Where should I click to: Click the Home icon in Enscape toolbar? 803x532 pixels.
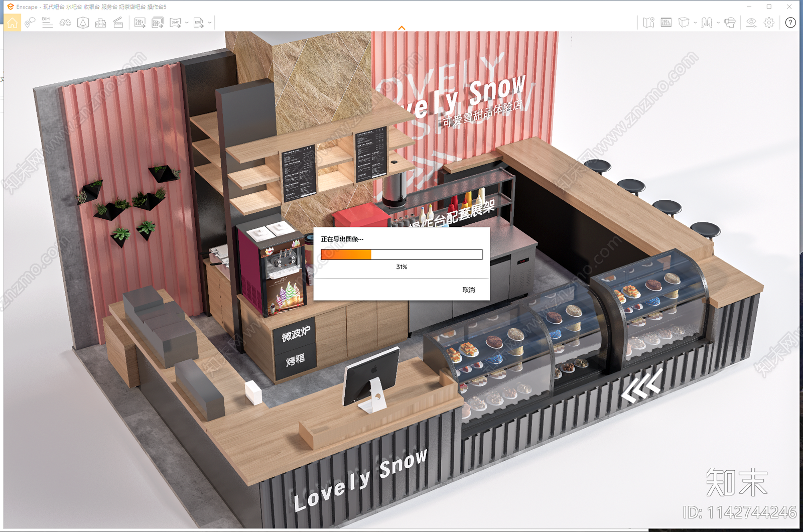tap(12, 23)
